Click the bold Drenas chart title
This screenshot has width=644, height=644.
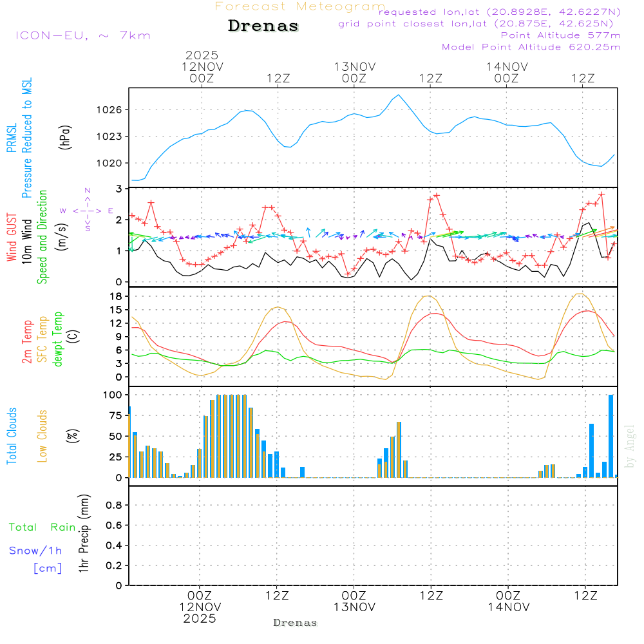tap(263, 26)
